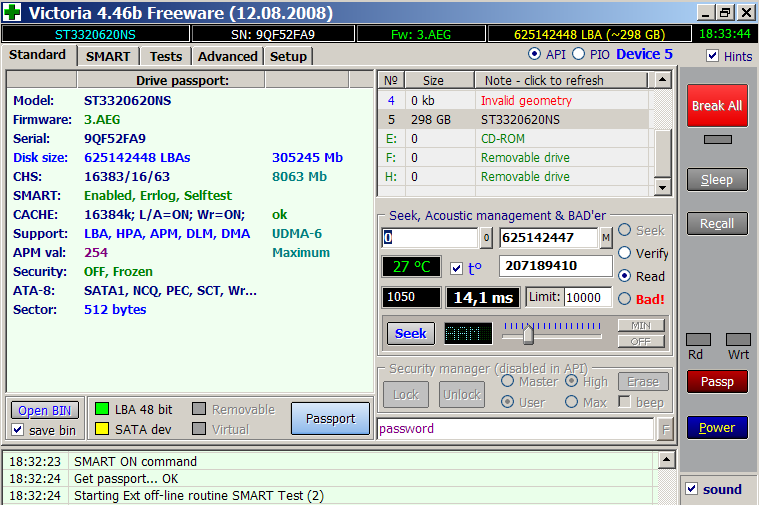759x505 pixels.
Task: Click the device list scroll up arrow
Action: pos(663,79)
